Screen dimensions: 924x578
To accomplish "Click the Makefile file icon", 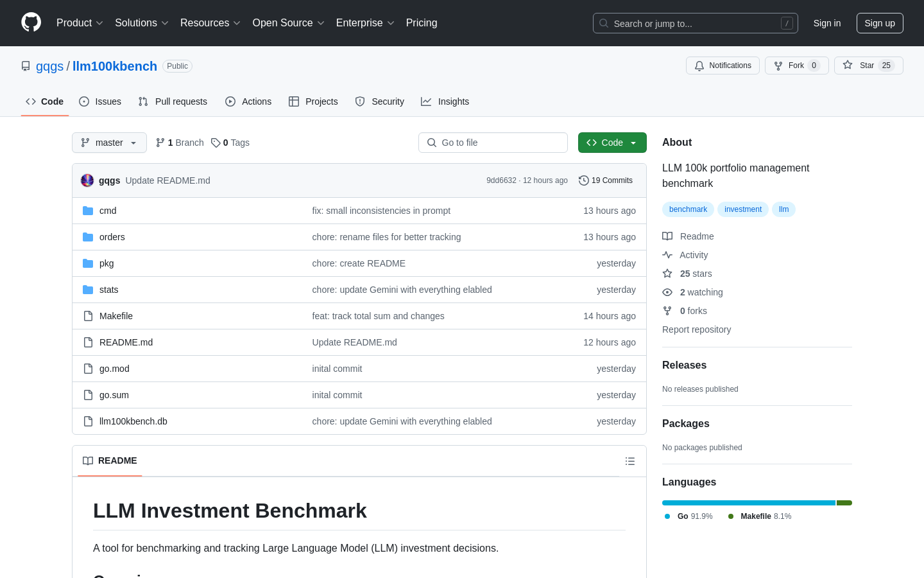I will point(88,316).
